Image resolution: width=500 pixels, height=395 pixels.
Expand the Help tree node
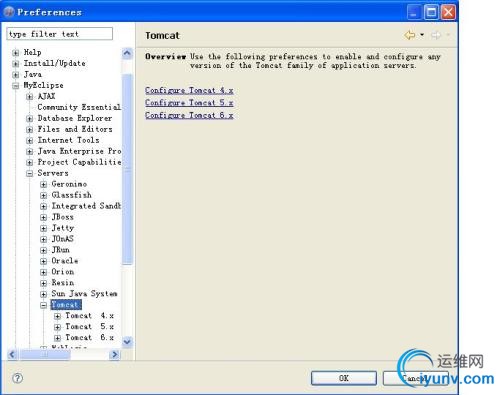click(x=15, y=53)
